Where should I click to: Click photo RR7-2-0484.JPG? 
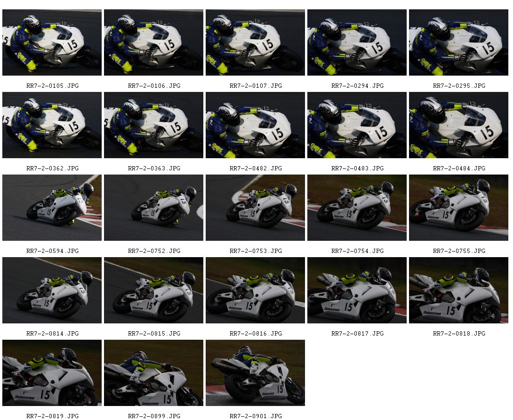(459, 125)
